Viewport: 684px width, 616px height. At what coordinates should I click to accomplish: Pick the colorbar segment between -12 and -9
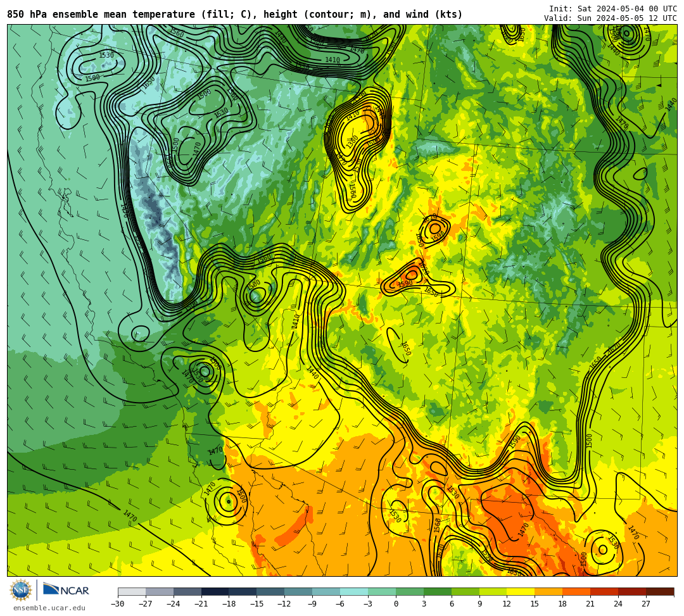[x=299, y=591]
